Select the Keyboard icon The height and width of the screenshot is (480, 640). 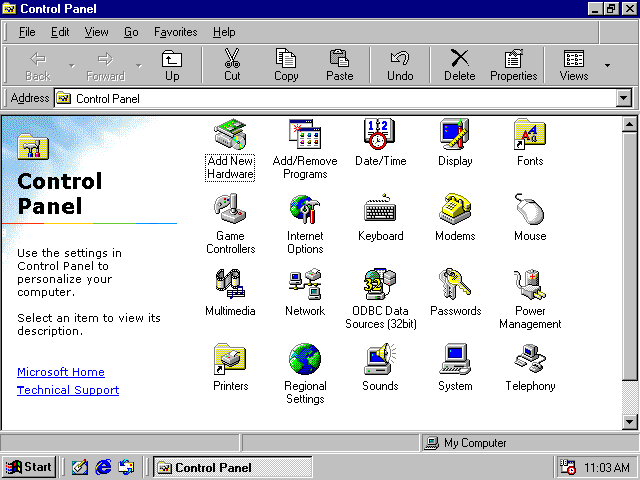[380, 209]
